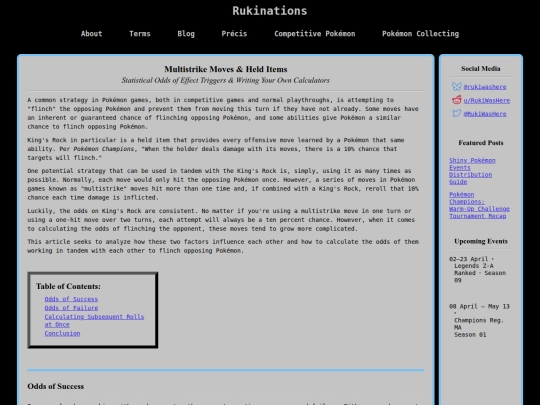Open the u/RukiWasHere Reddit link
540x405 pixels.
487,100
